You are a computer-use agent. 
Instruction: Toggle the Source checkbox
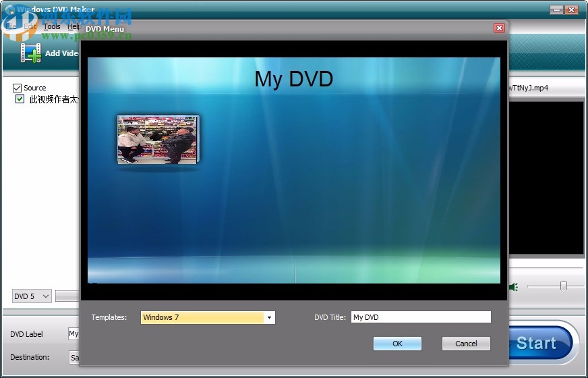(17, 88)
